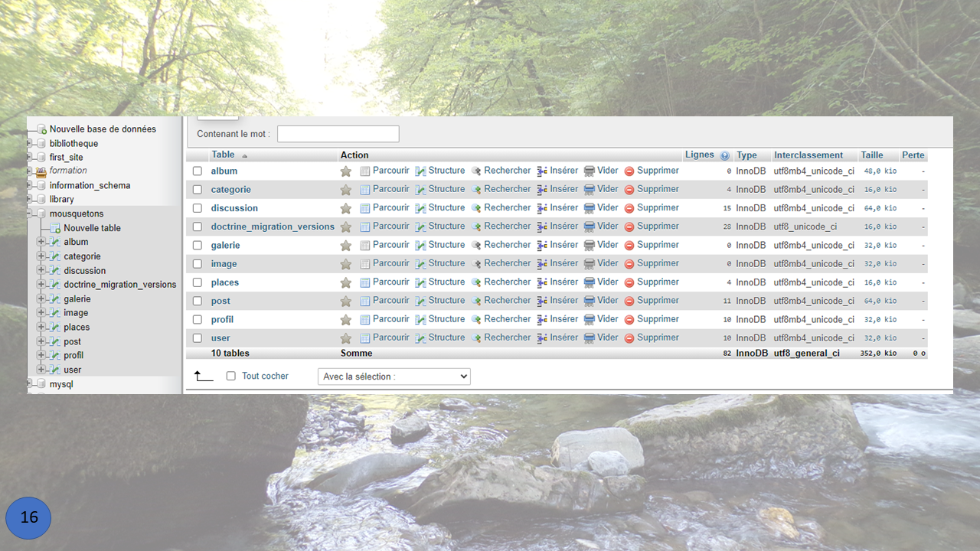This screenshot has width=980, height=551.
Task: Click the Vider icon for post table
Action: (x=590, y=301)
